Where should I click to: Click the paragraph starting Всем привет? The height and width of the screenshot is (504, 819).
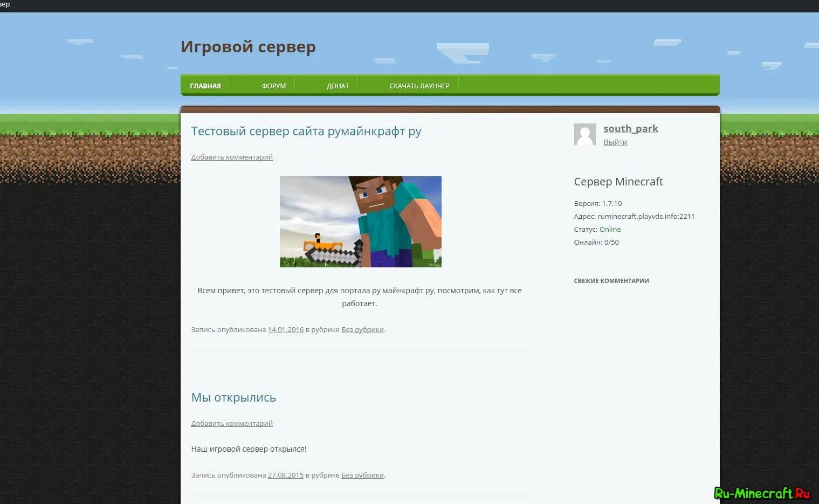(360, 297)
